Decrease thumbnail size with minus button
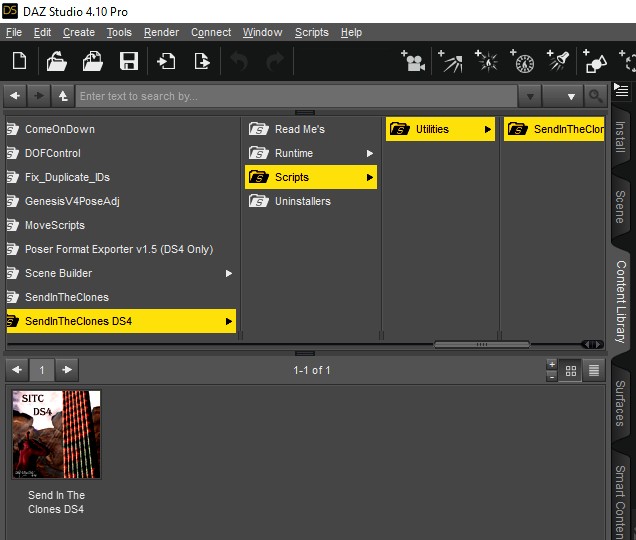Image resolution: width=636 pixels, height=540 pixels. pyautogui.click(x=552, y=376)
